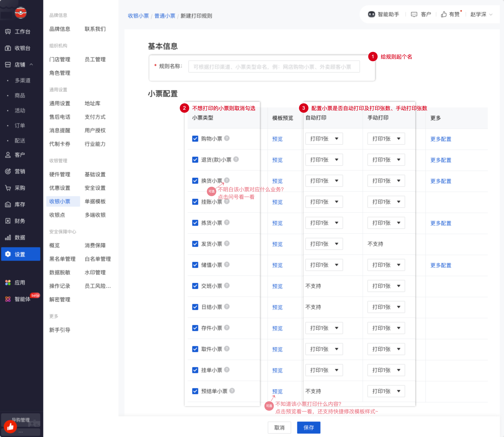Click the 数据 bar chart icon
This screenshot has width=504, height=437.
click(x=8, y=237)
